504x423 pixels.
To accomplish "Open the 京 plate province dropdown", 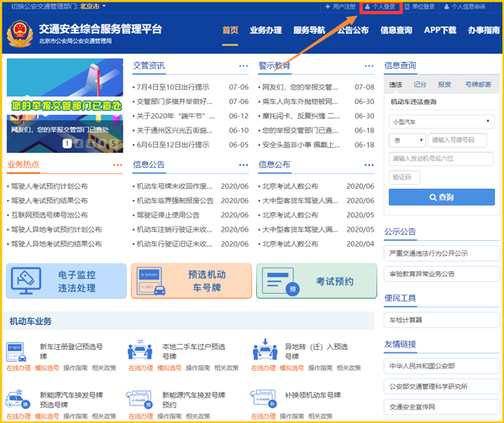I will tap(407, 139).
